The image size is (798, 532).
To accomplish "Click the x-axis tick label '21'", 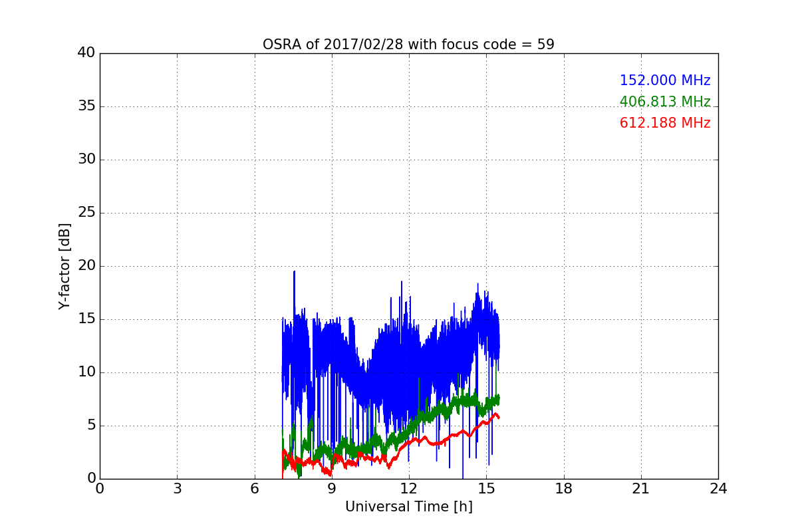I will point(641,489).
